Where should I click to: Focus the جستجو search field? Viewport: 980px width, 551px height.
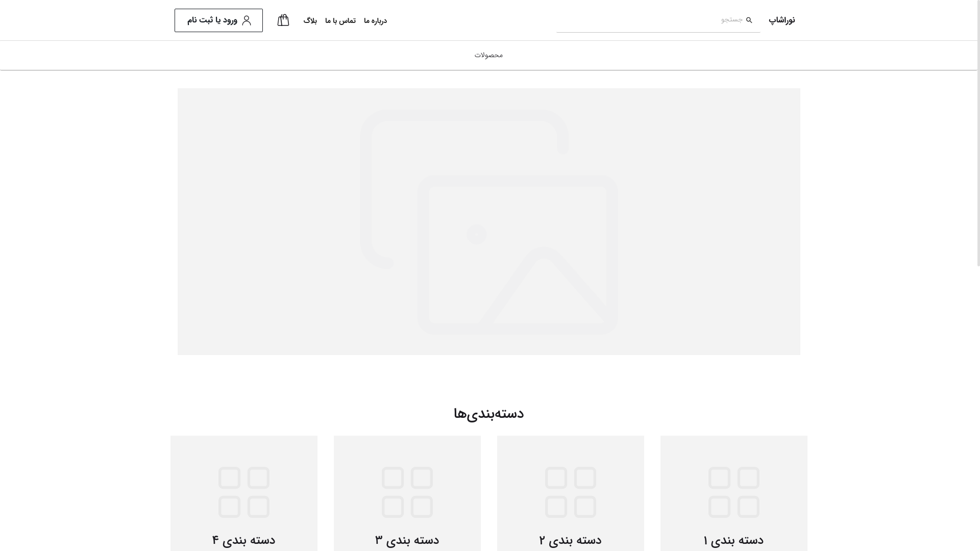[658, 20]
